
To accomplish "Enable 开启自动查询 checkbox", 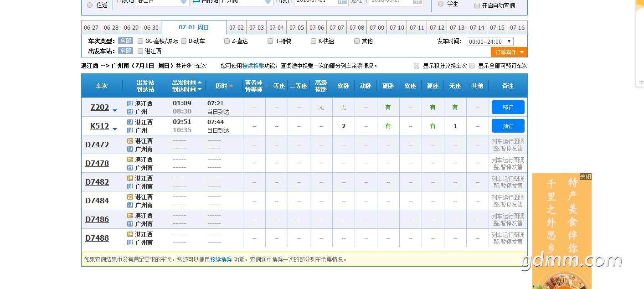I will pyautogui.click(x=477, y=5).
